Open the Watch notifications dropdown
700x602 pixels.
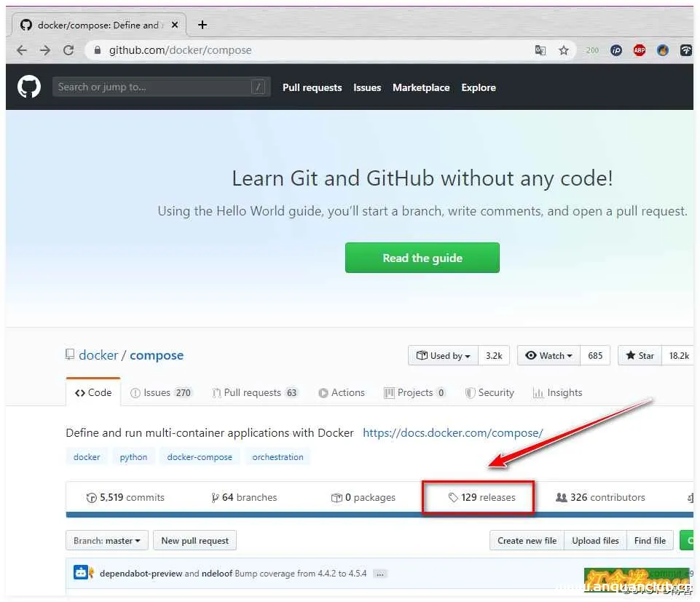click(x=548, y=355)
